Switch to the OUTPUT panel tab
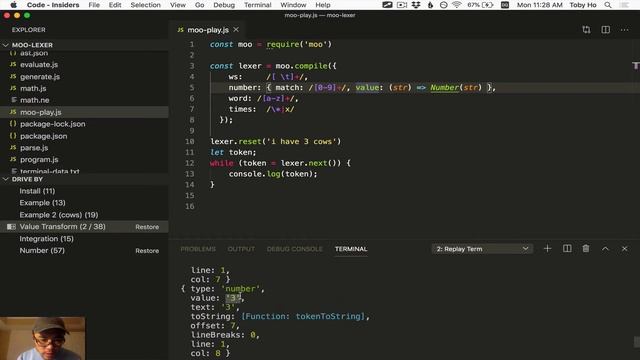640x360 pixels. point(241,249)
